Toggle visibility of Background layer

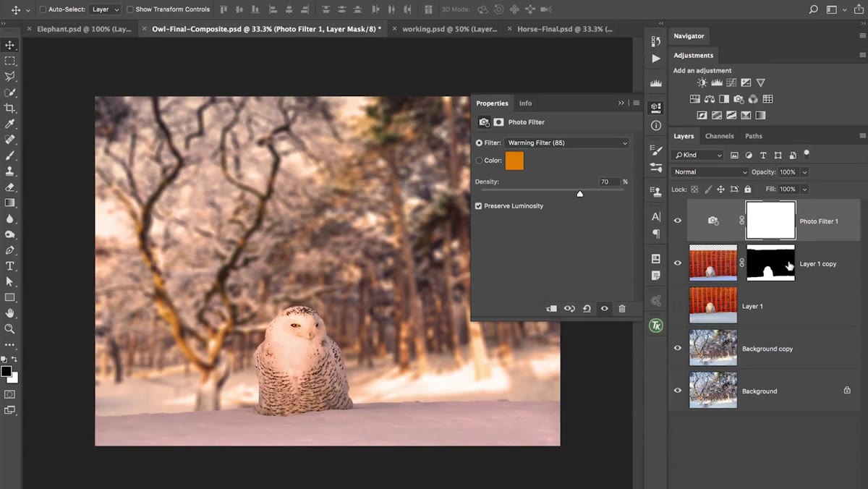click(678, 391)
